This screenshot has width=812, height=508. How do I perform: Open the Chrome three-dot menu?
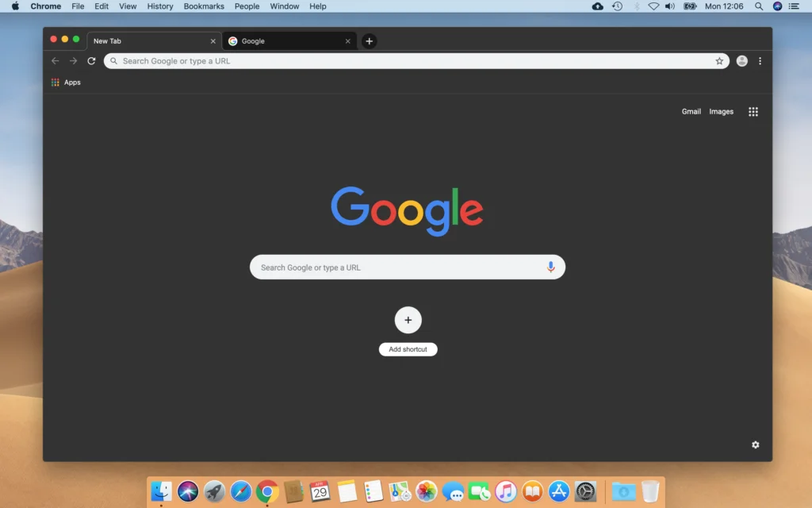click(760, 60)
